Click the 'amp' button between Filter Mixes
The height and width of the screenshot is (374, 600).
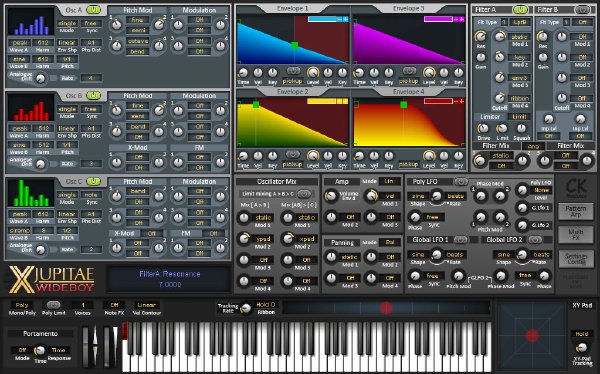tap(533, 146)
